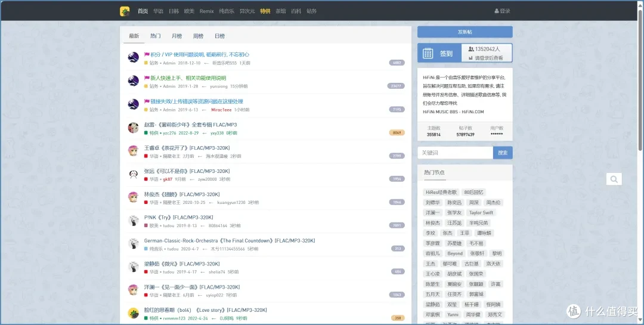Open 异次元 section in navigation bar
The height and width of the screenshot is (325, 644).
[247, 11]
